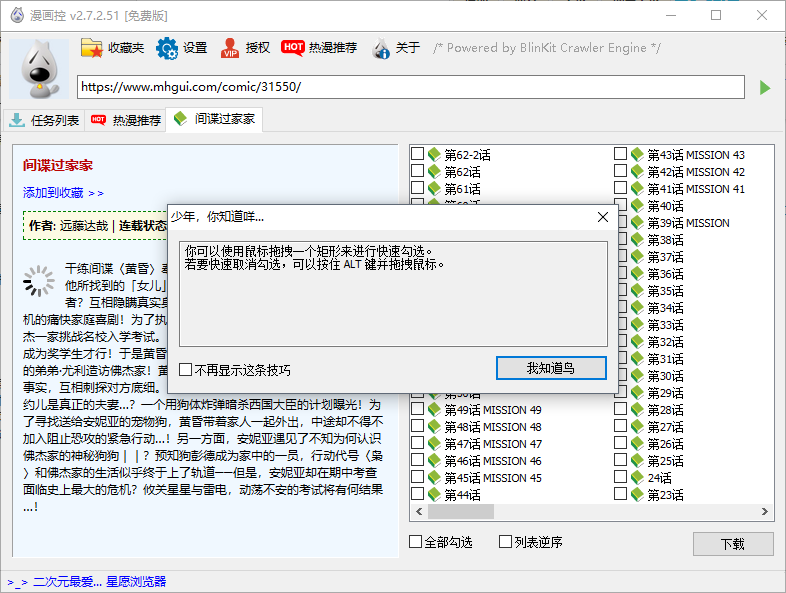
Task: Click the book icon of 第32话
Action: tap(637, 342)
